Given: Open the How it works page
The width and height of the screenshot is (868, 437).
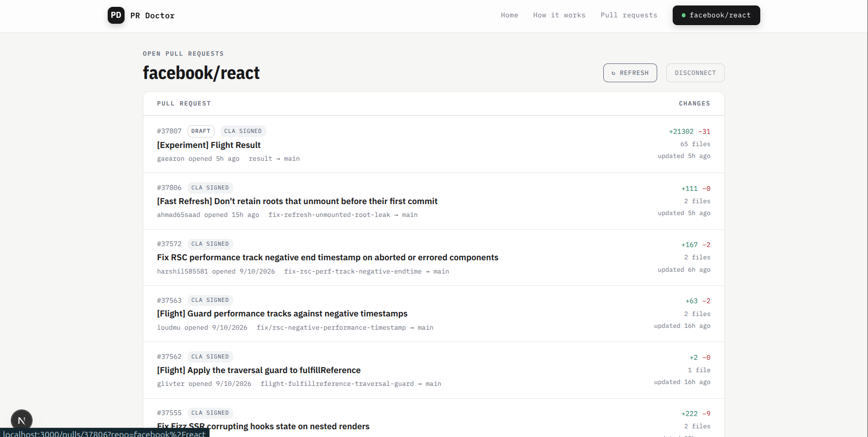Looking at the screenshot, I should 559,15.
